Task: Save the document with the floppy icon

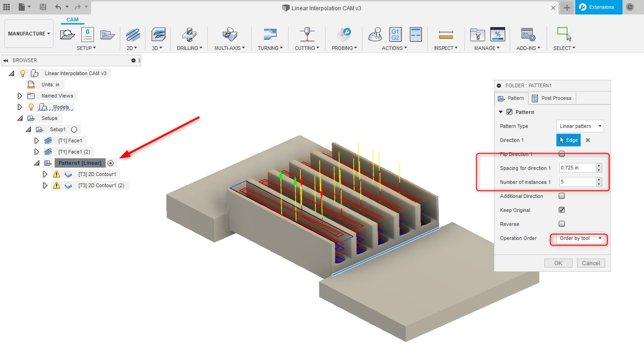Action: tap(43, 7)
